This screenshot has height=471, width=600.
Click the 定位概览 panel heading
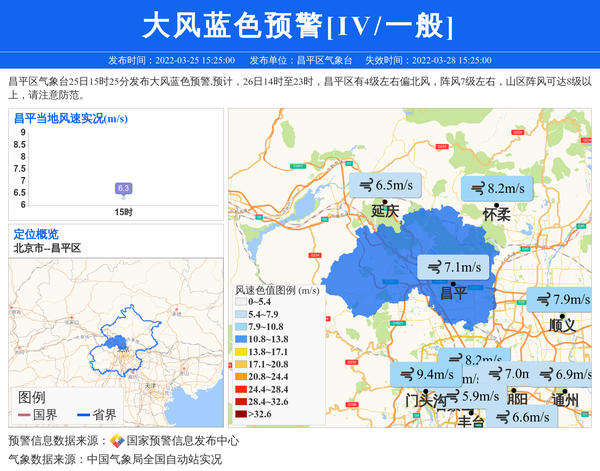click(x=35, y=234)
